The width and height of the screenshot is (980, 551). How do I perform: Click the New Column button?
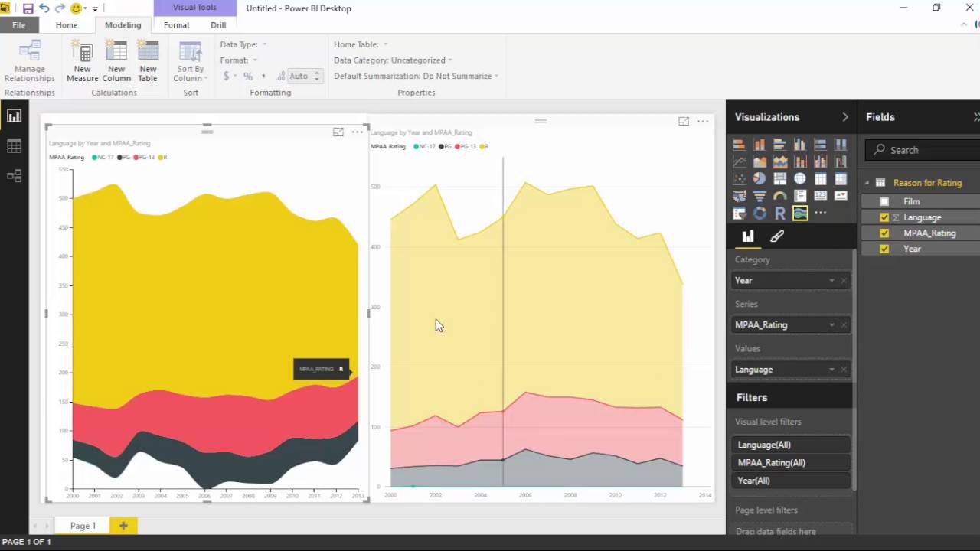coord(116,62)
